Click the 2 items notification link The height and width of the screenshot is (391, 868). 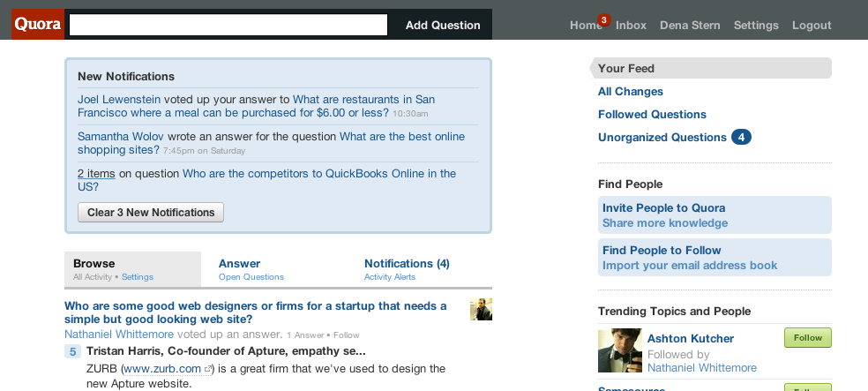coord(96,173)
